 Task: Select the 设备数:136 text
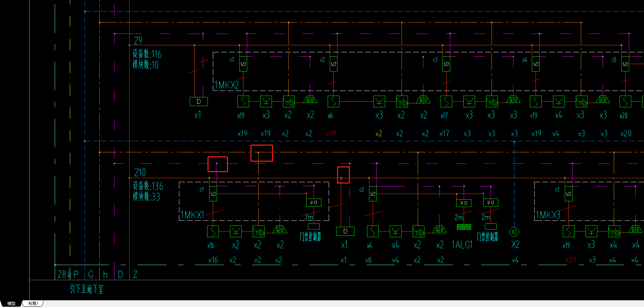pyautogui.click(x=148, y=186)
